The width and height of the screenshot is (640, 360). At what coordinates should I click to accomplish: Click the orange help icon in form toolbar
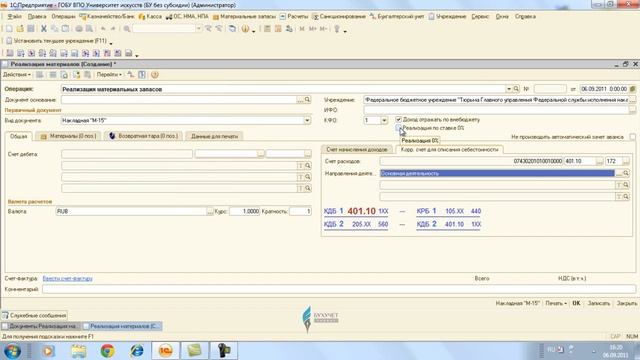click(155, 75)
